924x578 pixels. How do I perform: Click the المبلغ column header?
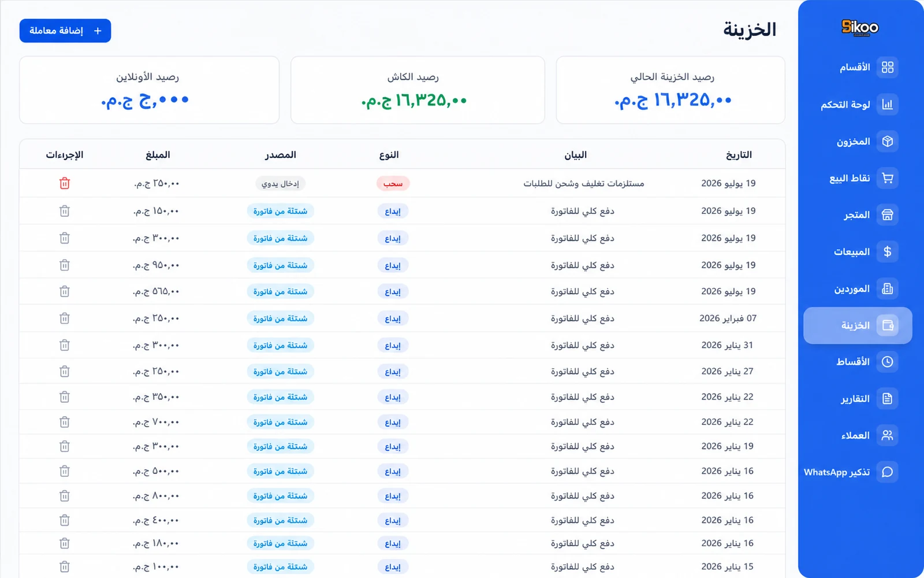coord(158,155)
